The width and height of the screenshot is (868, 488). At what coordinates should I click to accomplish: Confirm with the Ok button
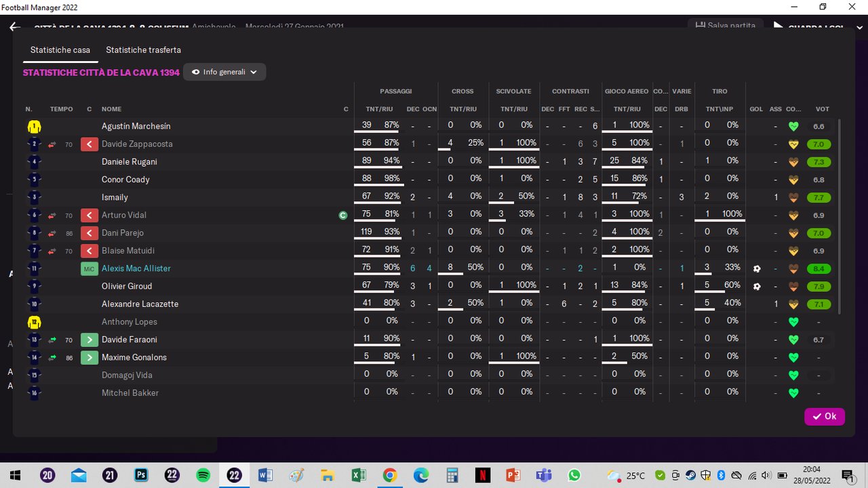click(825, 417)
